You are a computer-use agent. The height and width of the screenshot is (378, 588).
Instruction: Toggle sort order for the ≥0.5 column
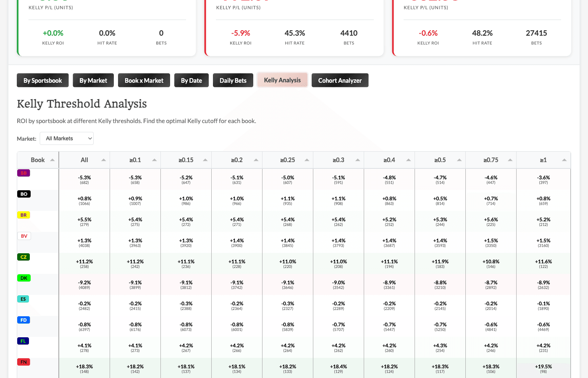(x=459, y=160)
